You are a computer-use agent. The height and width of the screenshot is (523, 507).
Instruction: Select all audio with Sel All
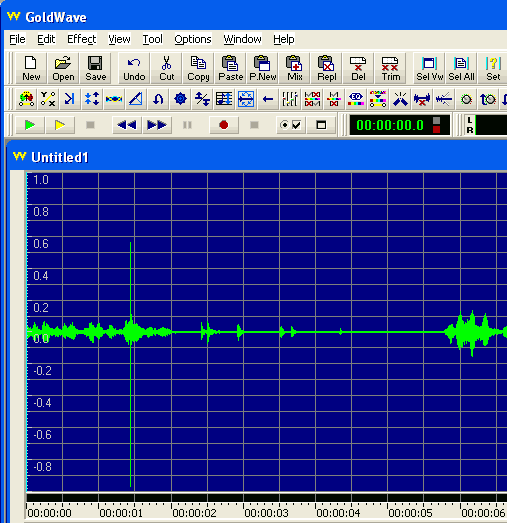click(461, 68)
